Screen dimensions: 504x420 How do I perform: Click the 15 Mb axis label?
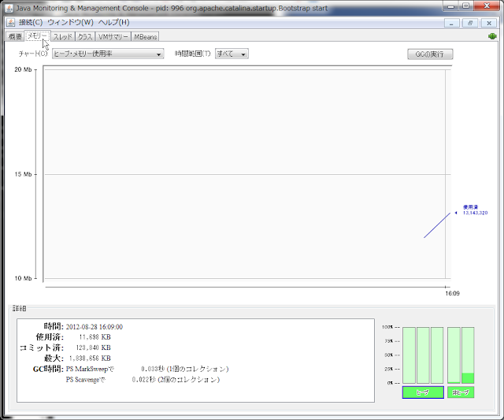click(x=23, y=174)
